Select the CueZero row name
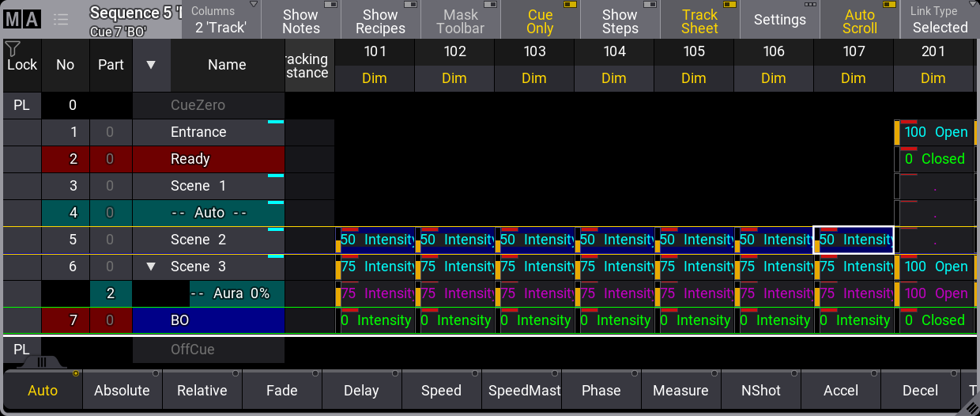980x416 pixels. [x=209, y=105]
